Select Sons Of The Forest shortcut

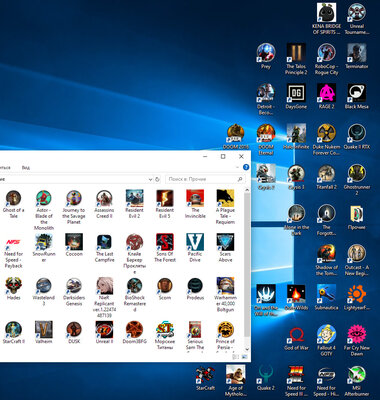coord(165,248)
